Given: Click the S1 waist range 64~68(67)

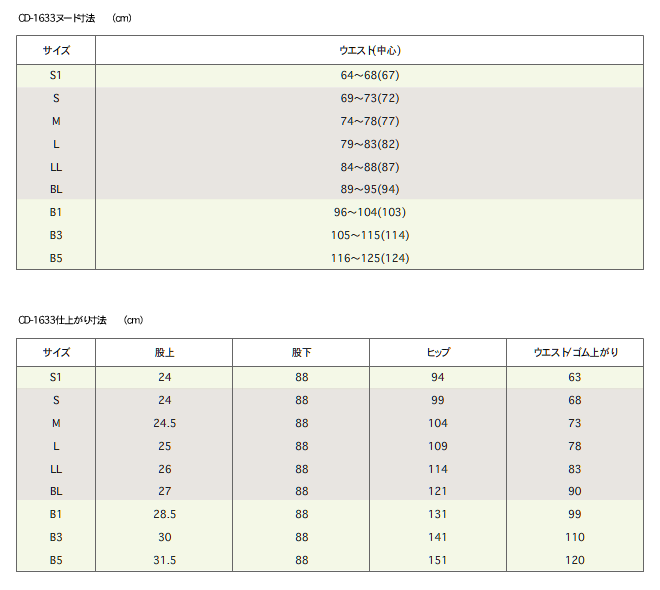Looking at the screenshot, I should pyautogui.click(x=370, y=75).
